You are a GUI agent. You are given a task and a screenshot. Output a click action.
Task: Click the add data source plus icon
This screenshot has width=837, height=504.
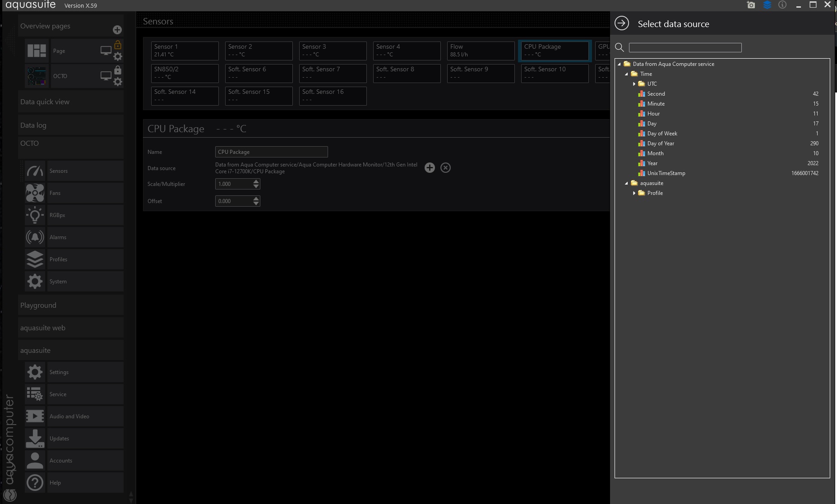point(430,168)
